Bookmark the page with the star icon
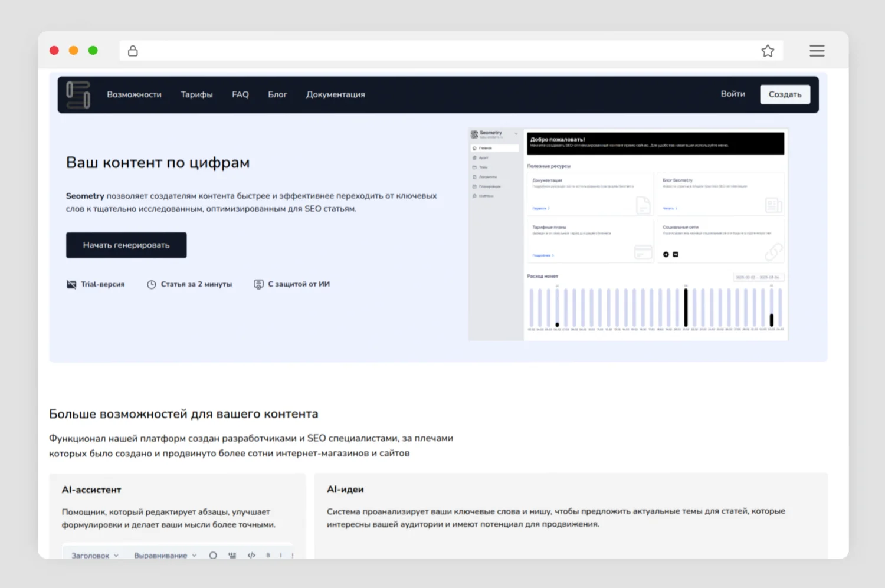The image size is (885, 588). pos(767,51)
